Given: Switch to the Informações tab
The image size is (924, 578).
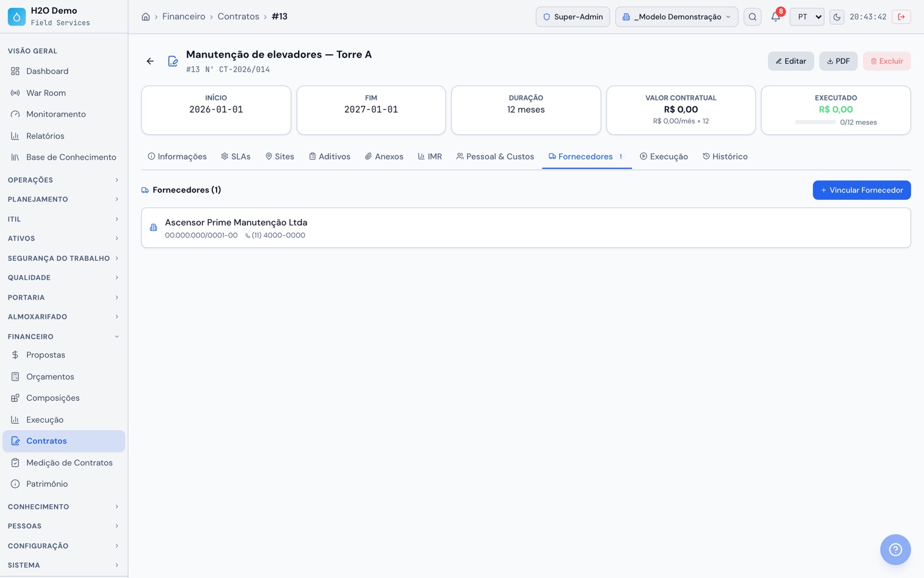Looking at the screenshot, I should (x=177, y=157).
